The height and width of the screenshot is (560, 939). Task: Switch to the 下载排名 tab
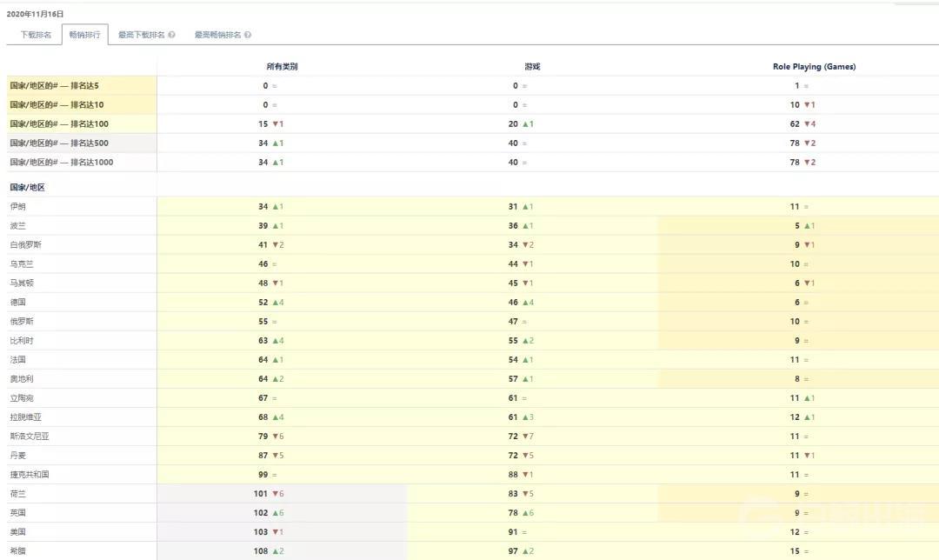(x=36, y=36)
